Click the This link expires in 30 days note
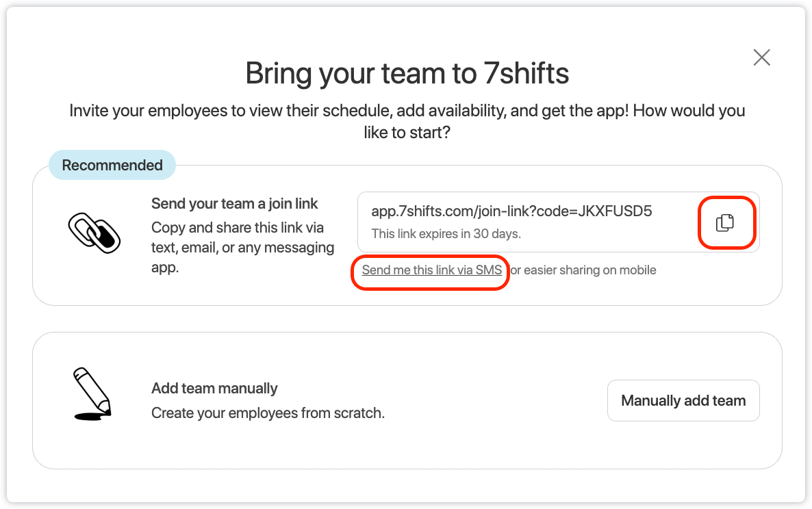Screen dimensions: 812x509 tap(446, 234)
